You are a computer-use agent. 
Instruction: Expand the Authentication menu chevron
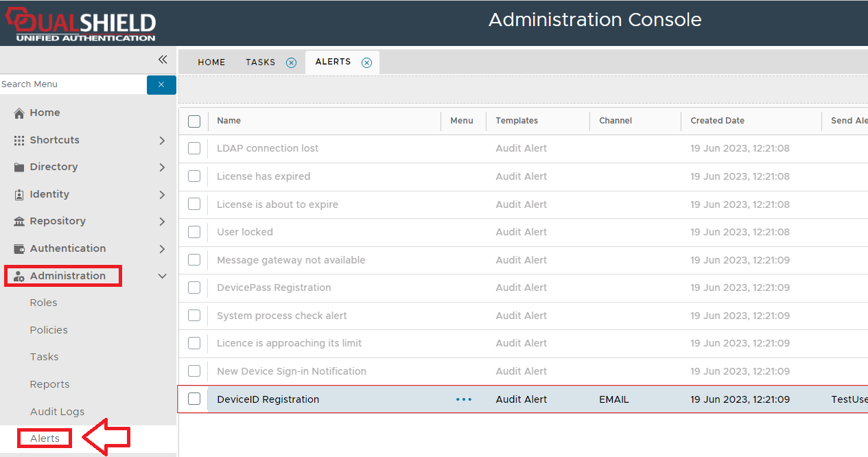click(x=162, y=248)
